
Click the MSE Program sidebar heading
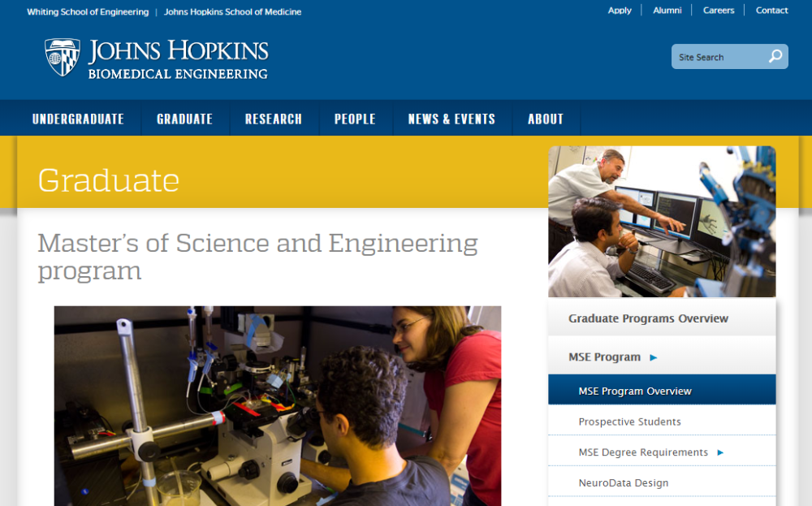604,357
